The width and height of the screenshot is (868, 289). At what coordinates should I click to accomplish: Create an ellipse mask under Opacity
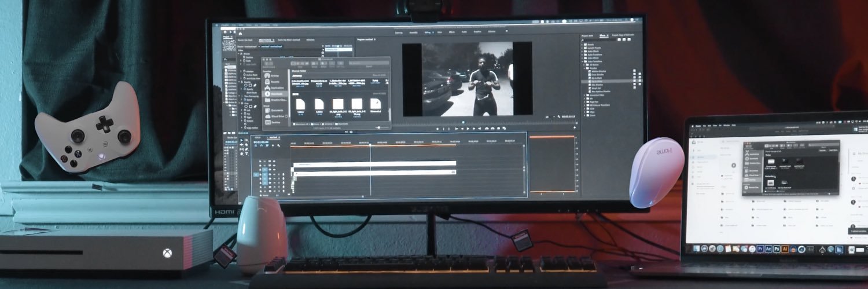tap(246, 85)
